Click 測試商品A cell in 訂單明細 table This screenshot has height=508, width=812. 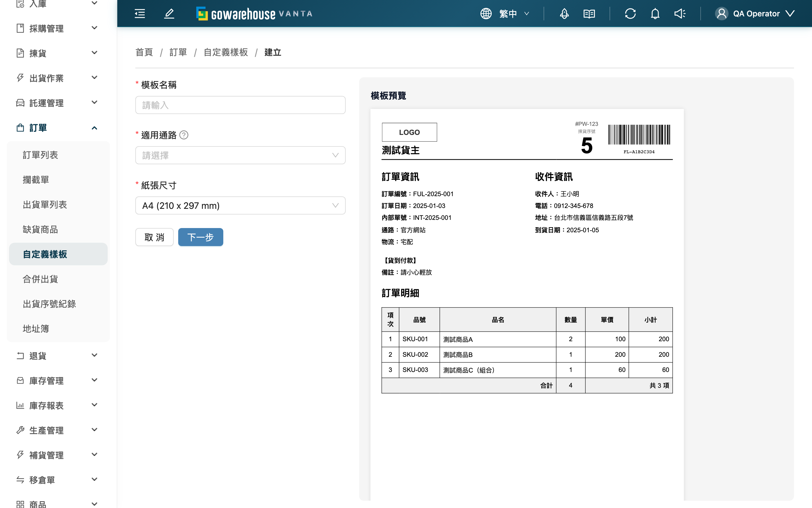pyautogui.click(x=498, y=339)
